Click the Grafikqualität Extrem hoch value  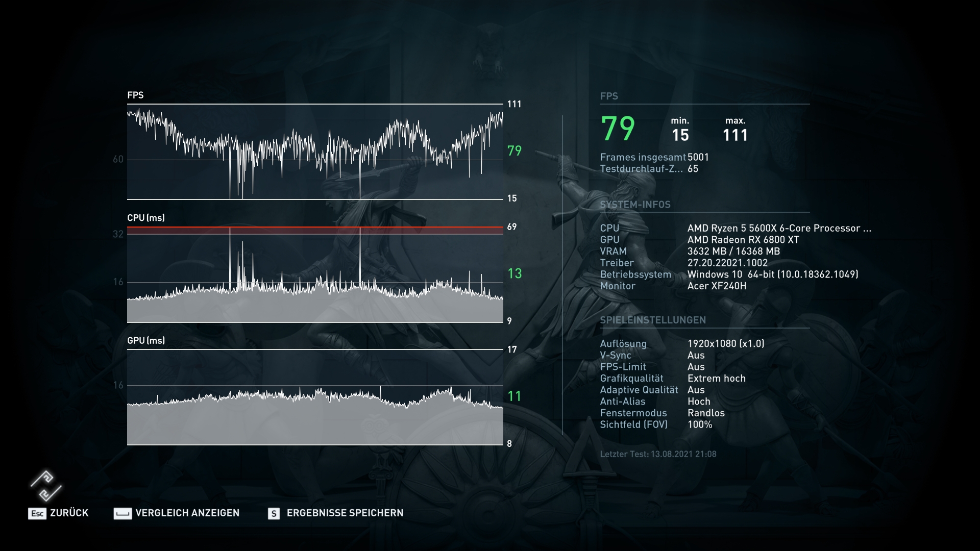[716, 379]
